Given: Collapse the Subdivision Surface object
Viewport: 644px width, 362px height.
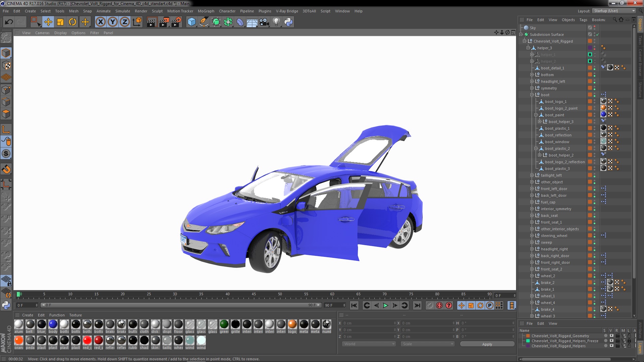Looking at the screenshot, I should pyautogui.click(x=521, y=35).
